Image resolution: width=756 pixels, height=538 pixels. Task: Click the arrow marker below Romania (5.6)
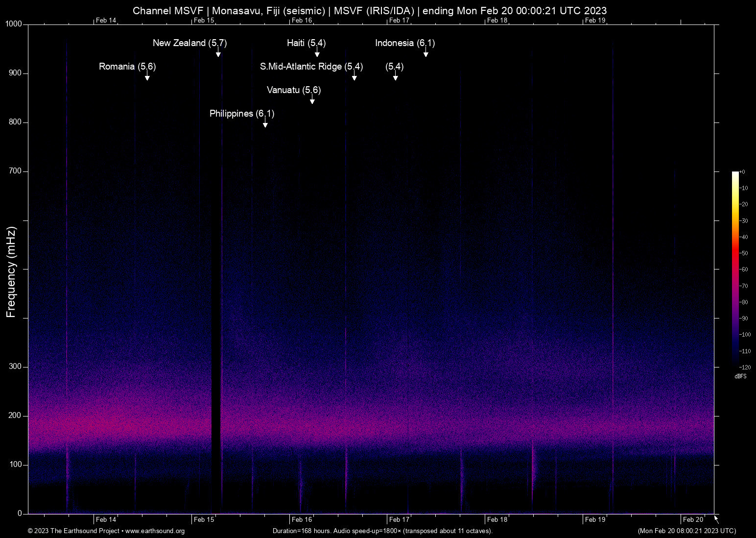point(147,76)
